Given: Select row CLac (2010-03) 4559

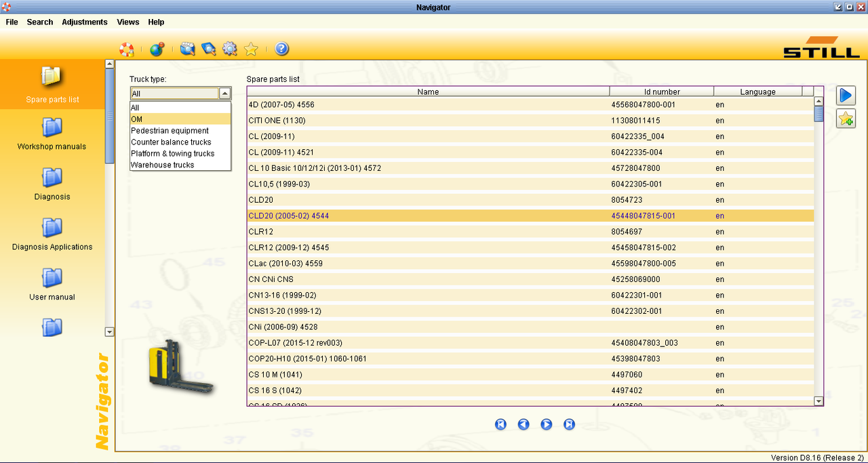Looking at the screenshot, I should click(530, 264).
